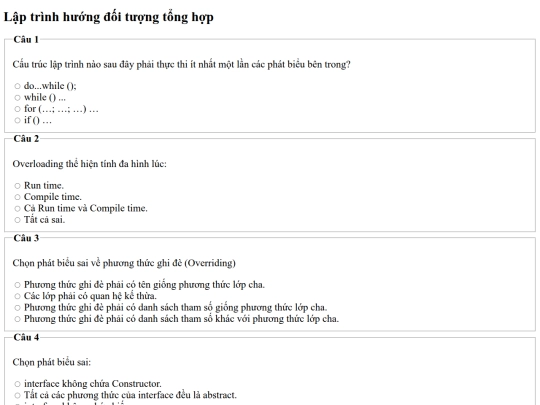Screen dimensions: 540x405
Task: Select the "Compile time." radio button
Action: click(x=18, y=197)
